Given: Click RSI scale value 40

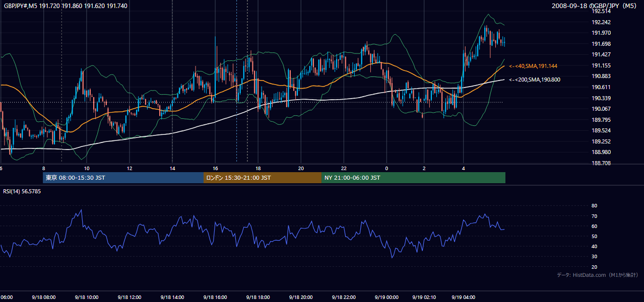Looking at the screenshot, I should (x=594, y=246).
